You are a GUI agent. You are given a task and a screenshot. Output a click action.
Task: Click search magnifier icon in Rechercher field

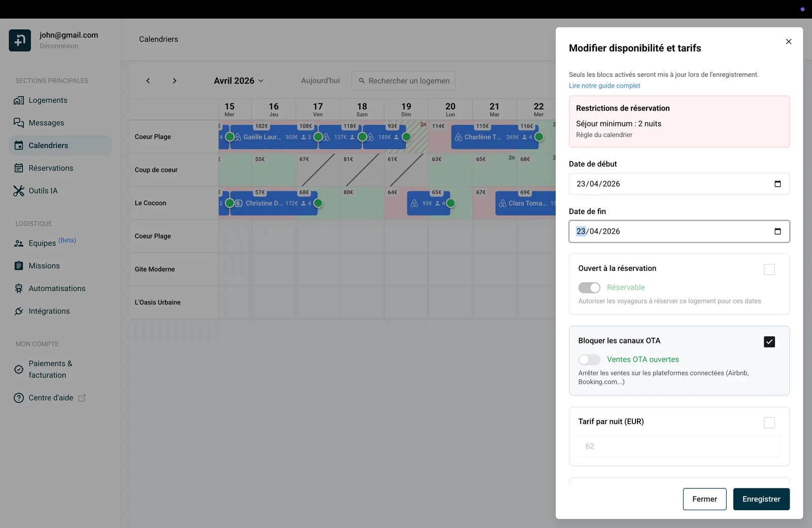click(362, 81)
